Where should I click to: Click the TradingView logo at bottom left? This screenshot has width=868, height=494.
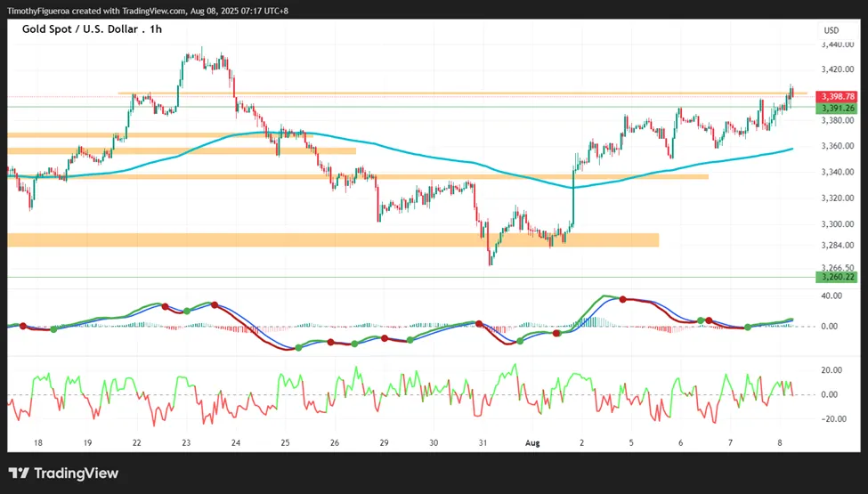64,474
